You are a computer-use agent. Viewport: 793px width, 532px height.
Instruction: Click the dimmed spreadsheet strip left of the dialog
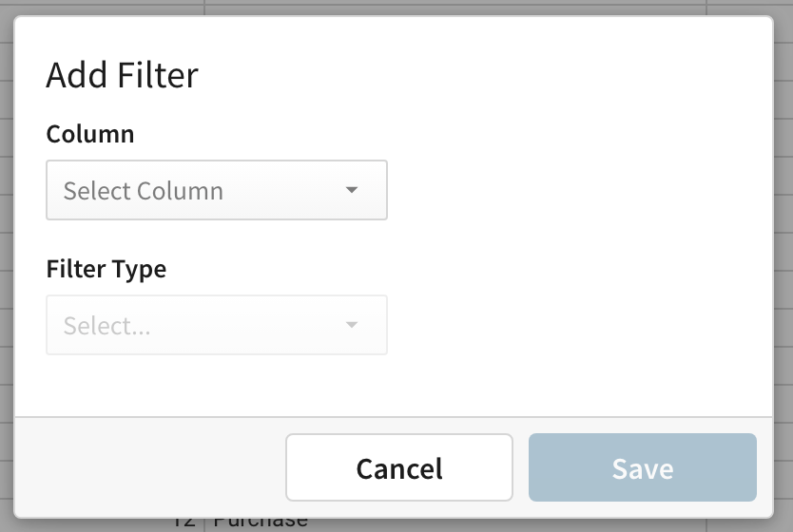7,266
